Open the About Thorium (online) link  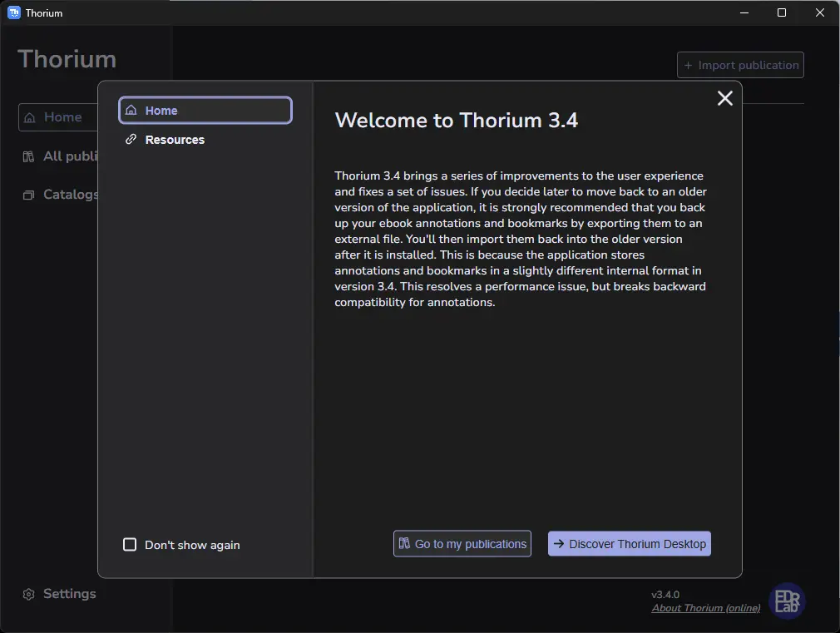[x=705, y=608]
